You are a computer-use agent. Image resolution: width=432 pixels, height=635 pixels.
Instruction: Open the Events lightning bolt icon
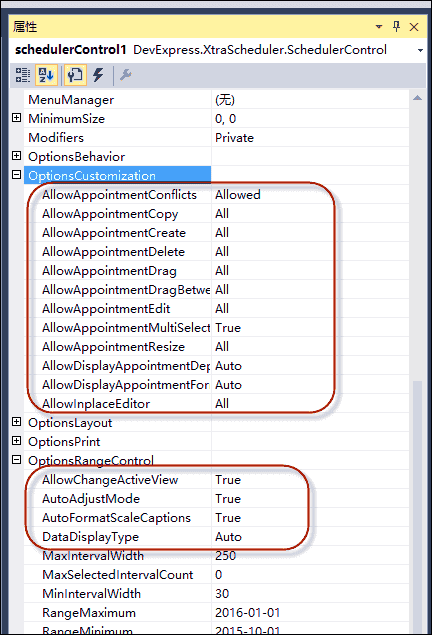[98, 75]
